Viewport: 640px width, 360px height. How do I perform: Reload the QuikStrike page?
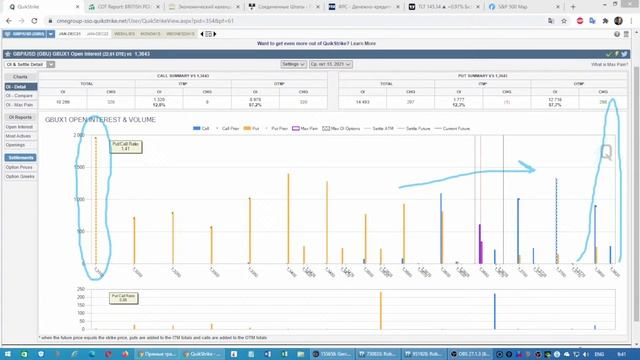35,21
